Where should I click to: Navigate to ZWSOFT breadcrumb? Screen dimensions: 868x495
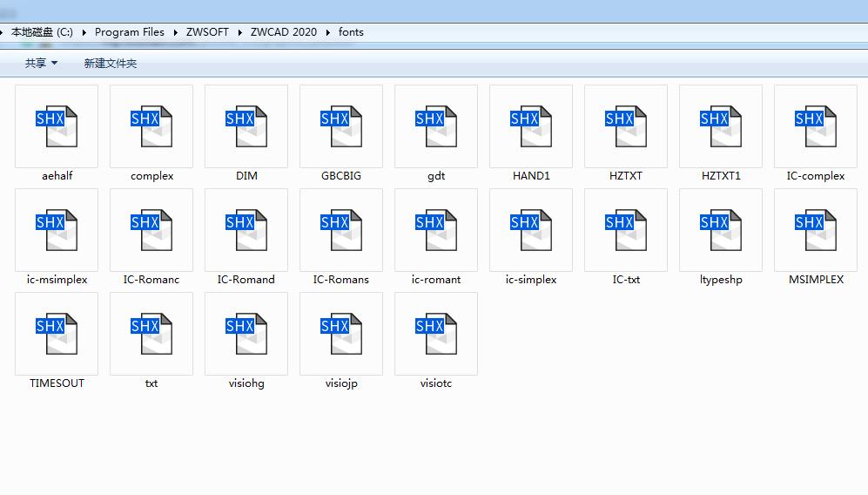pos(207,32)
